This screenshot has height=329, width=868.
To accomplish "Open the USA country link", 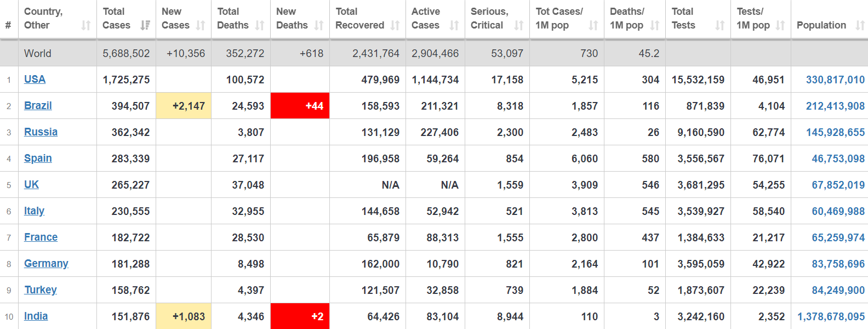I will (35, 79).
